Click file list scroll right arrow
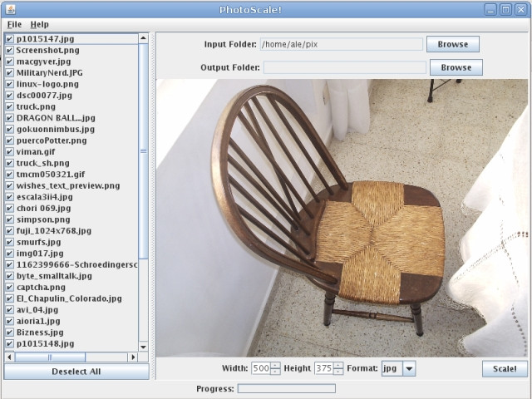 tap(133, 357)
